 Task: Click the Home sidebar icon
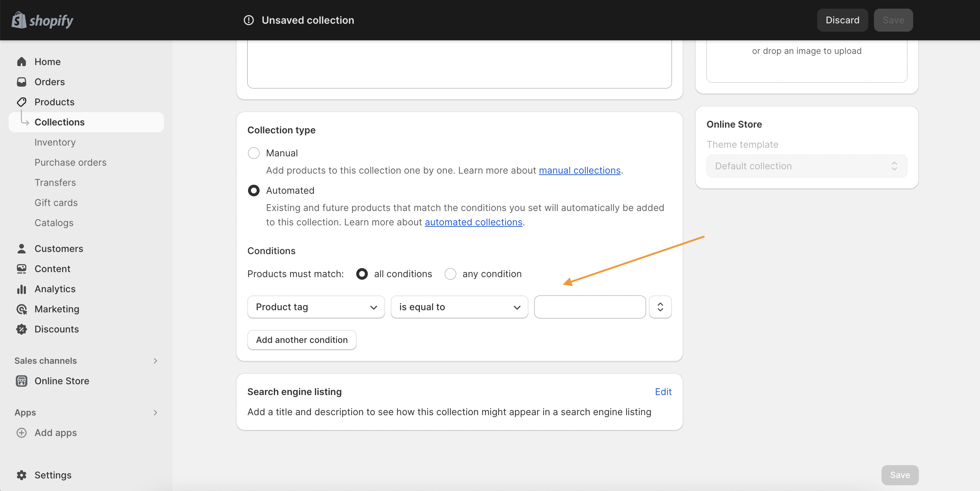coord(22,61)
